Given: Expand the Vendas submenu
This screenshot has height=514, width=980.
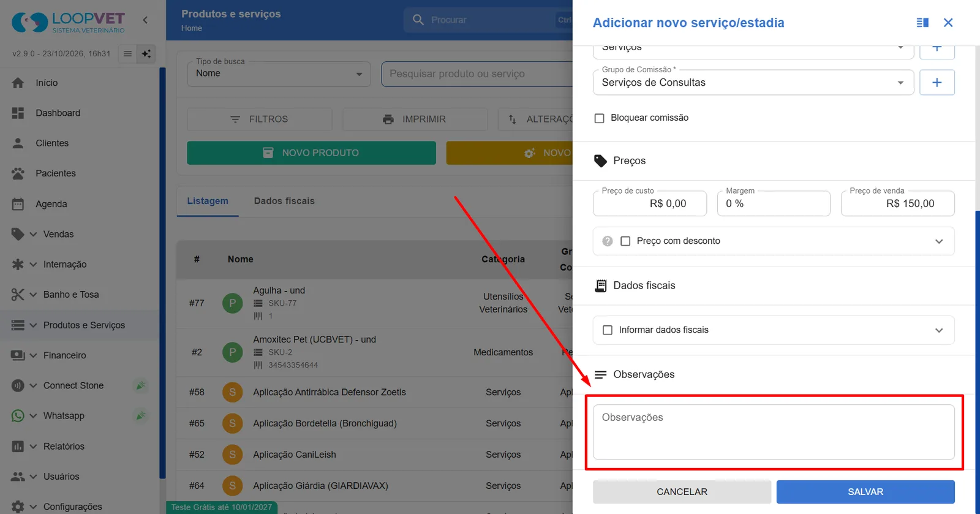Looking at the screenshot, I should tap(33, 234).
